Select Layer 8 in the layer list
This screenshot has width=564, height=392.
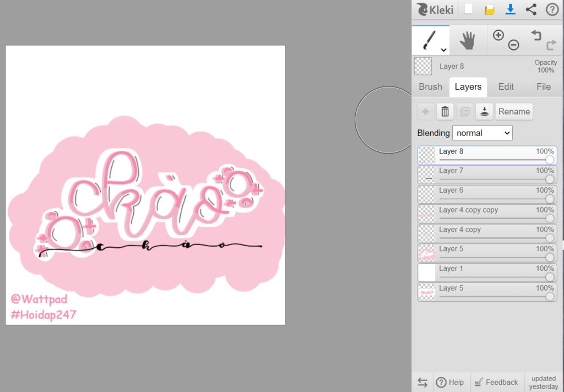click(487, 155)
